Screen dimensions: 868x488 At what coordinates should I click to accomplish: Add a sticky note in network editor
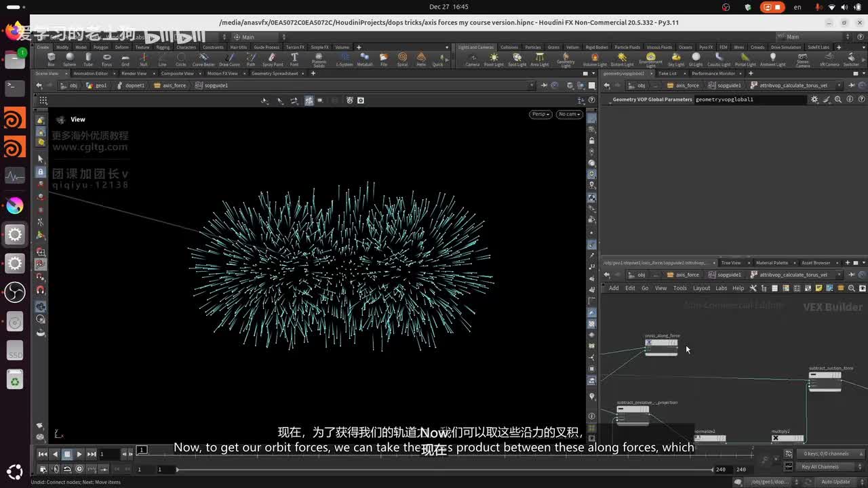[818, 288]
